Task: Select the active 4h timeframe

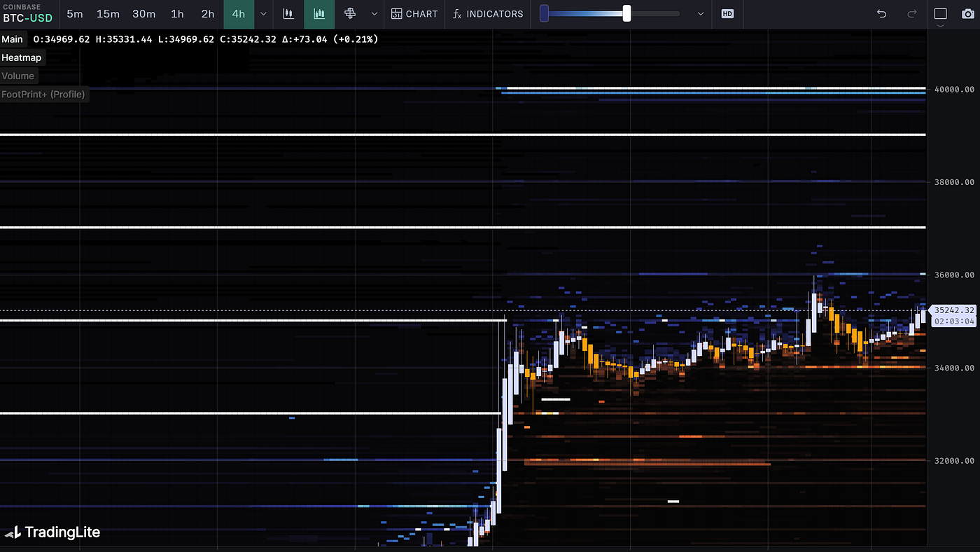Action: tap(239, 14)
